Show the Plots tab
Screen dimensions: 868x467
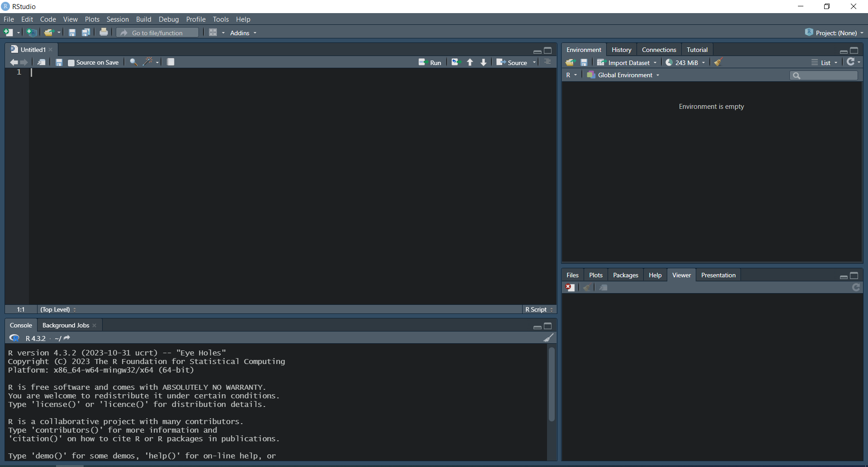[595, 275]
